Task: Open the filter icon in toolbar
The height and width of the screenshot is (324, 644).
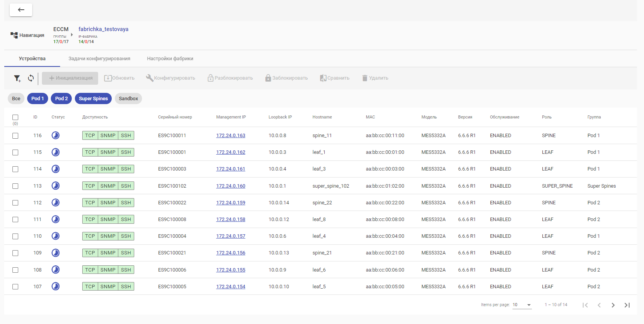Action: (17, 78)
